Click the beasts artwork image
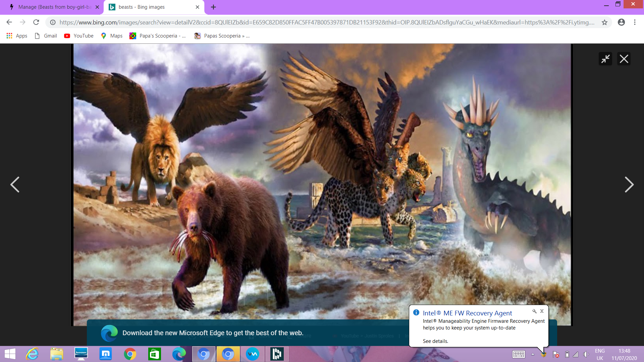Screen dimensions: 644x362 [322, 184]
